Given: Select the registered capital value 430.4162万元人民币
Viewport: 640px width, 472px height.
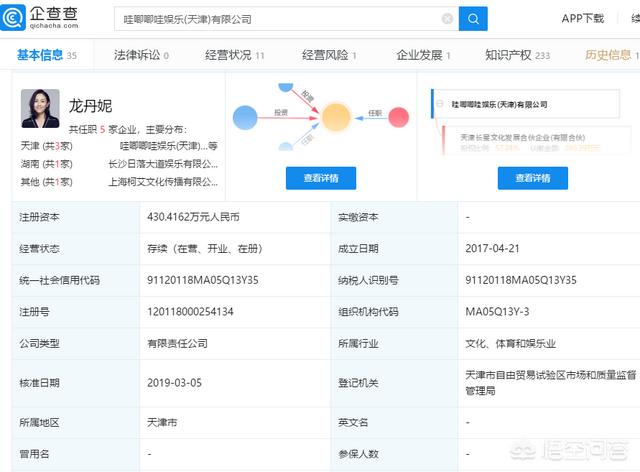Looking at the screenshot, I should click(193, 217).
